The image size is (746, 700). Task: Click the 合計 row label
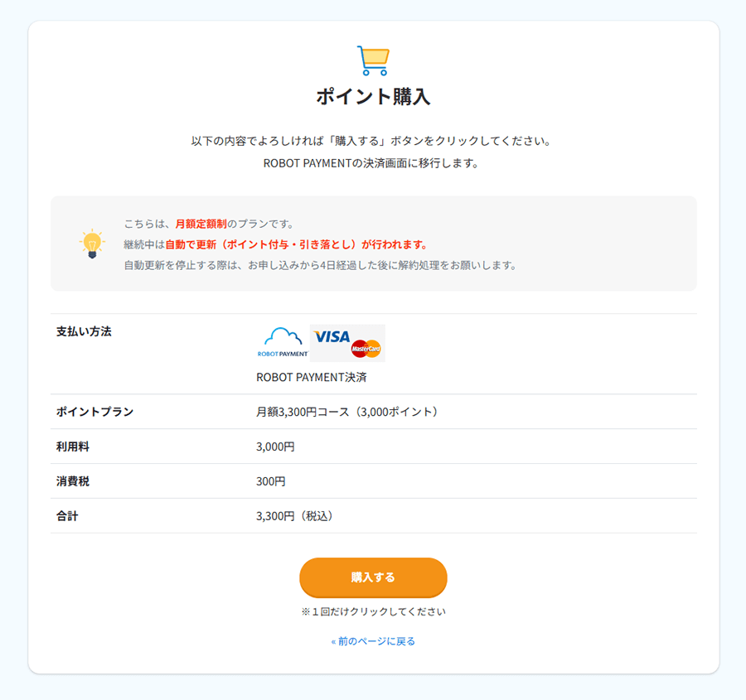[67, 516]
